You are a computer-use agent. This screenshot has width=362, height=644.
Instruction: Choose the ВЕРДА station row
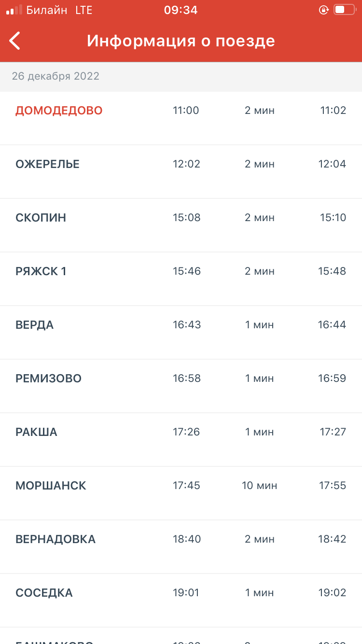coord(181,333)
